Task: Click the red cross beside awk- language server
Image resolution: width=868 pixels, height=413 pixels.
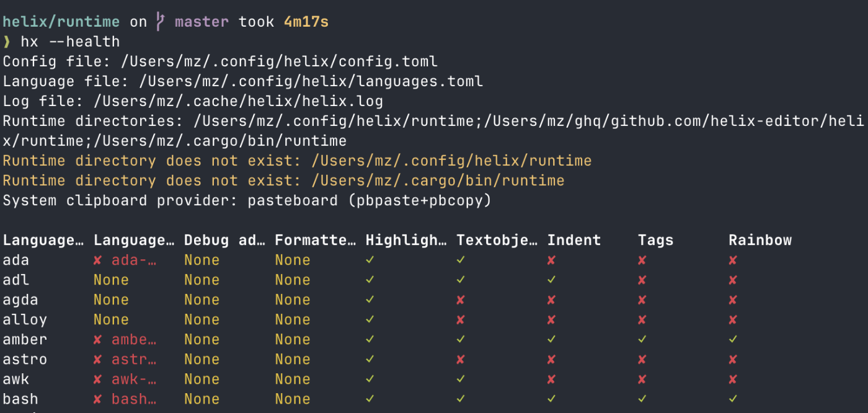Action: 98,380
